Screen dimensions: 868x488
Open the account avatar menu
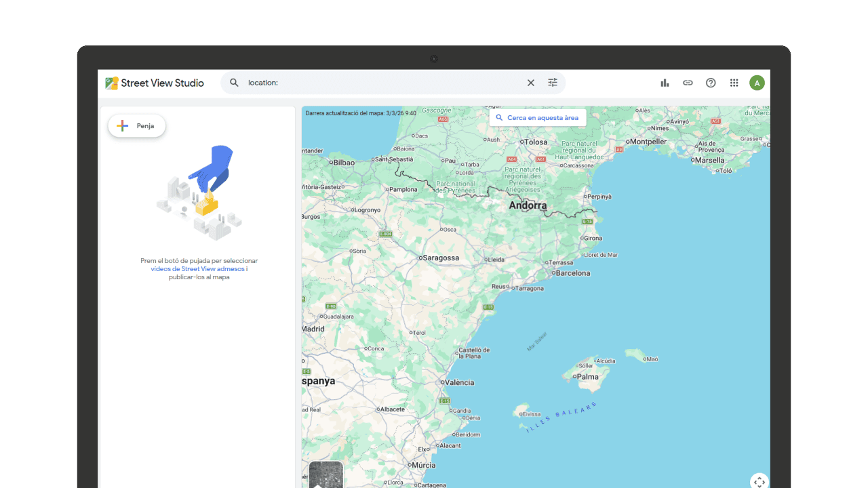tap(757, 83)
